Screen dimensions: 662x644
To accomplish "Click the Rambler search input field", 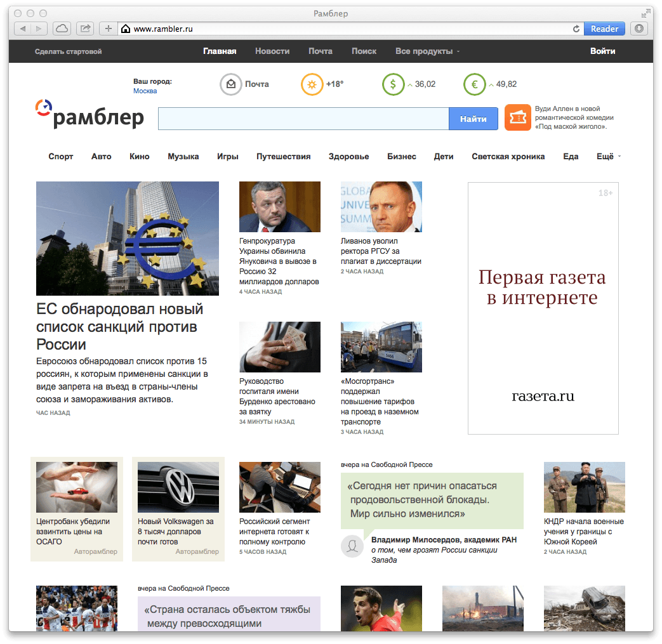I will (303, 119).
